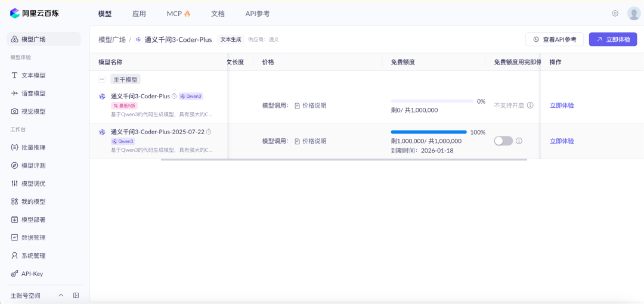Open the API参考 top tab
This screenshot has width=644, height=304.
pyautogui.click(x=258, y=14)
